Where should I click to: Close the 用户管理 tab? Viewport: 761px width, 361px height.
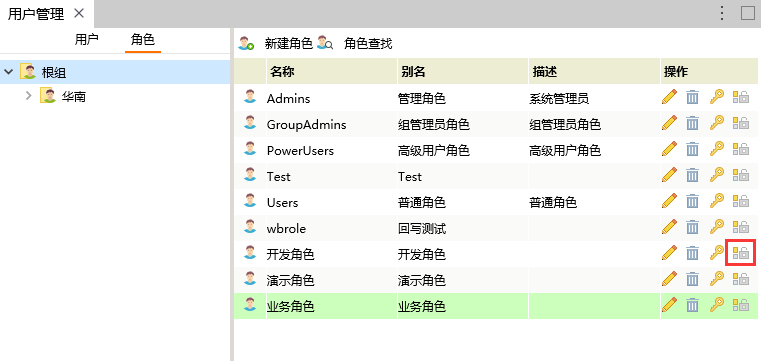79,13
